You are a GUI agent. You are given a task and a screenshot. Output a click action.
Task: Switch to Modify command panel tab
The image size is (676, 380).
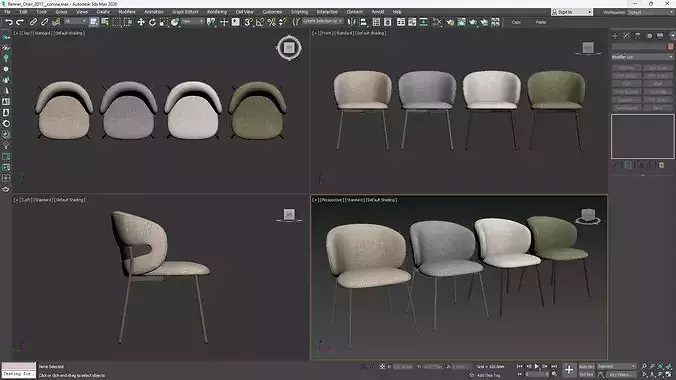tap(626, 36)
